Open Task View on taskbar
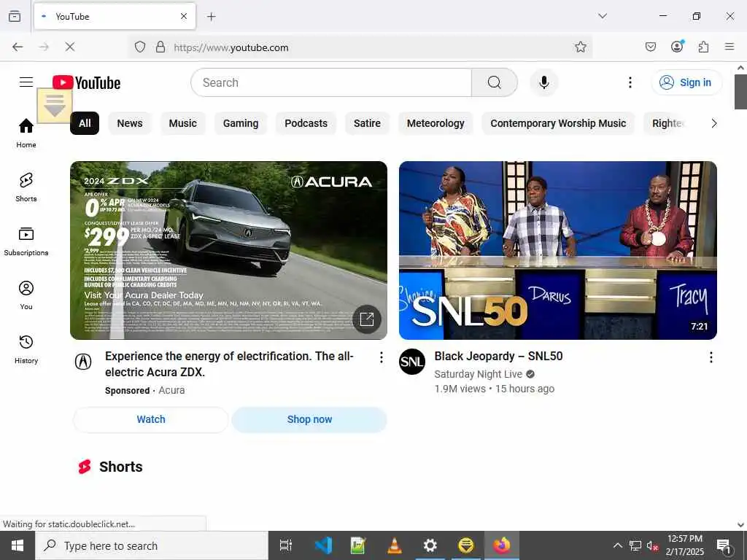The image size is (747, 560). click(286, 545)
